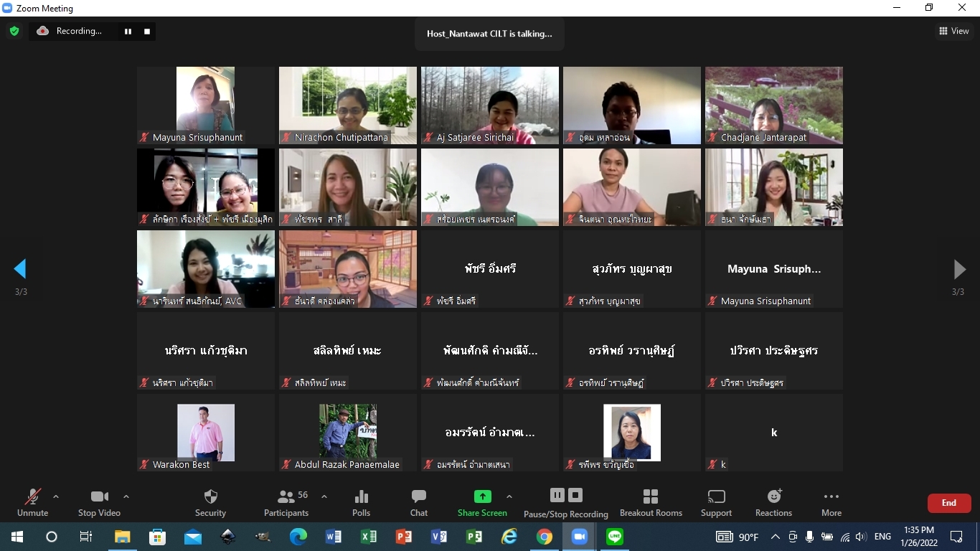Open Google Chrome from the taskbar
This screenshot has width=980, height=551.
pyautogui.click(x=544, y=537)
